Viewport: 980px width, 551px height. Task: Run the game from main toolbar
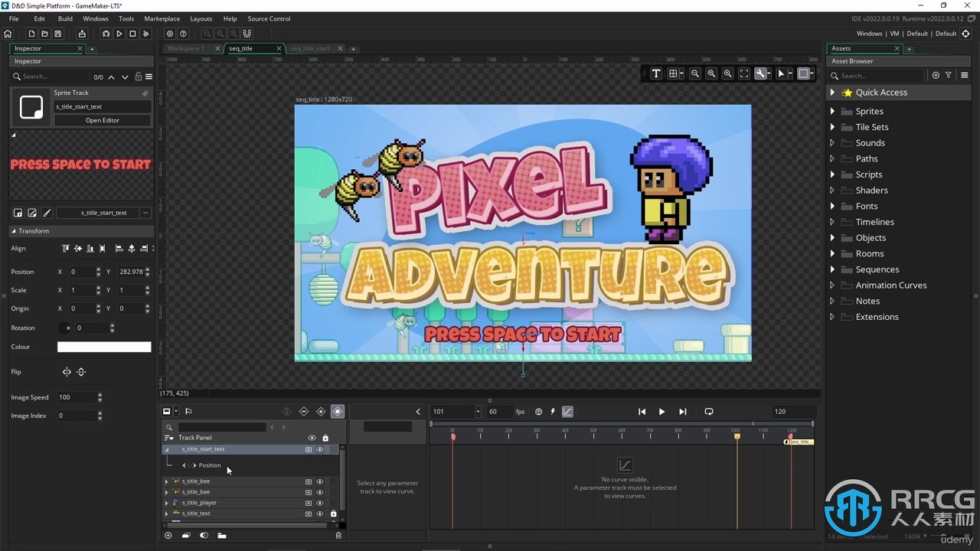[x=119, y=34]
